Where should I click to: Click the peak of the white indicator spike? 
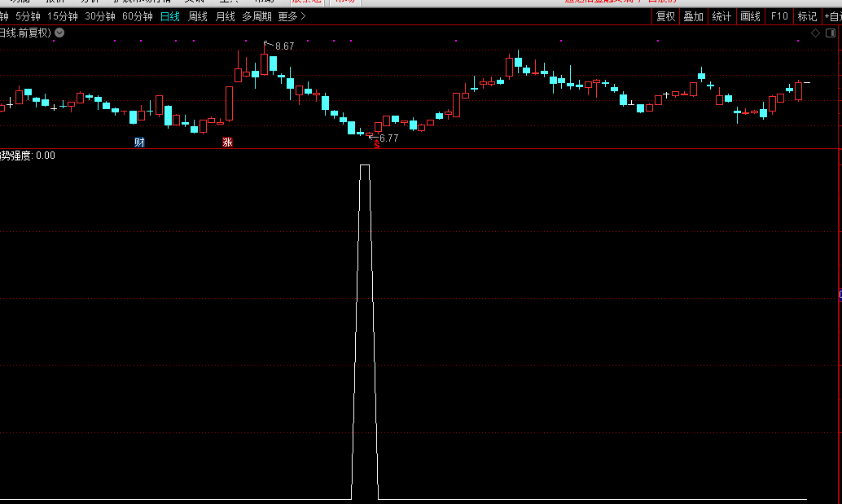pos(365,165)
